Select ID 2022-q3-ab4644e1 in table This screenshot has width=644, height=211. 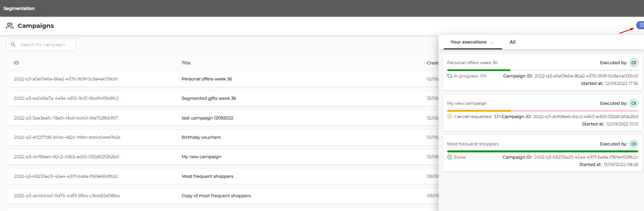click(67, 196)
